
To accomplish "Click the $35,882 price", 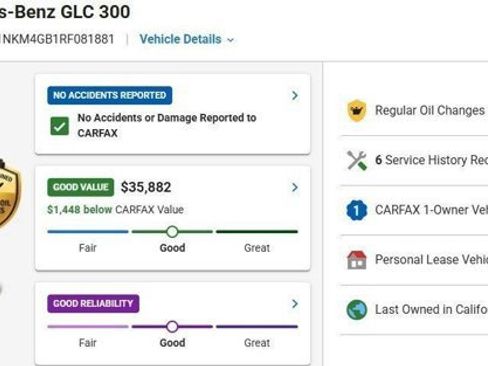I will click(146, 187).
